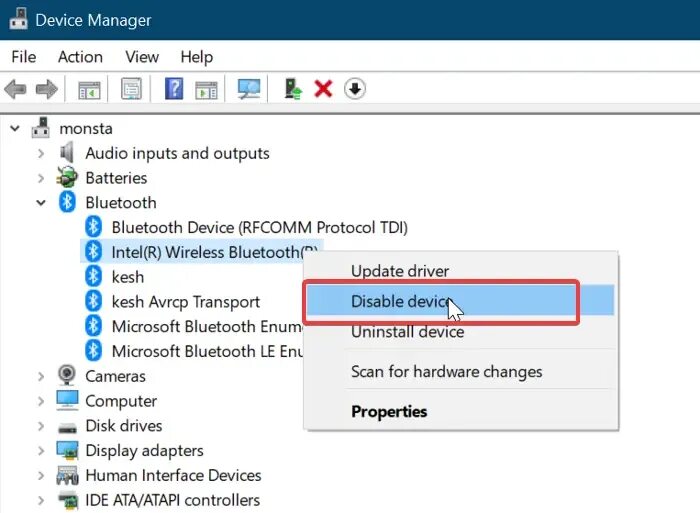Toggle the action pane toolbar icon
Screen dimensions: 700x513
[x=206, y=90]
